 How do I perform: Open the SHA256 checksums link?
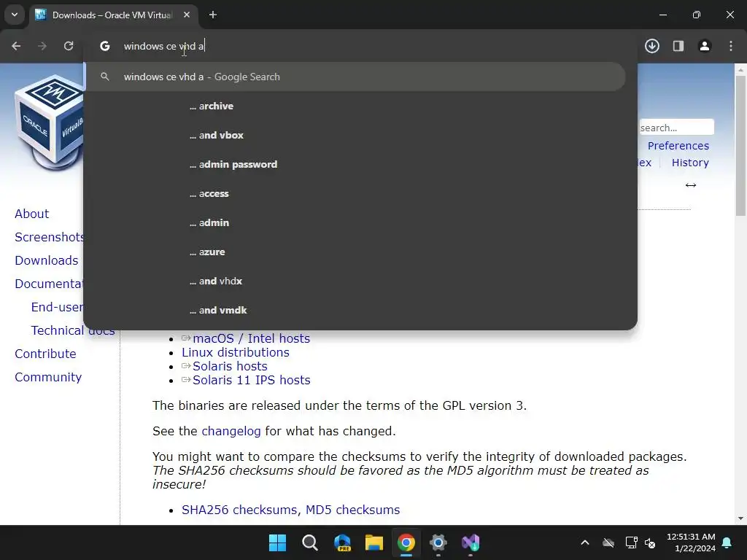(240, 510)
